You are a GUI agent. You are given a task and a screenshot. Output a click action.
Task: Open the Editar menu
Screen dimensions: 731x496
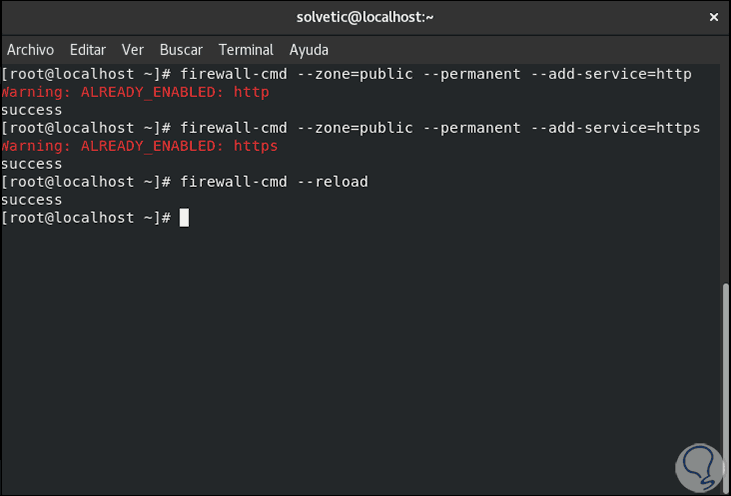click(x=88, y=49)
